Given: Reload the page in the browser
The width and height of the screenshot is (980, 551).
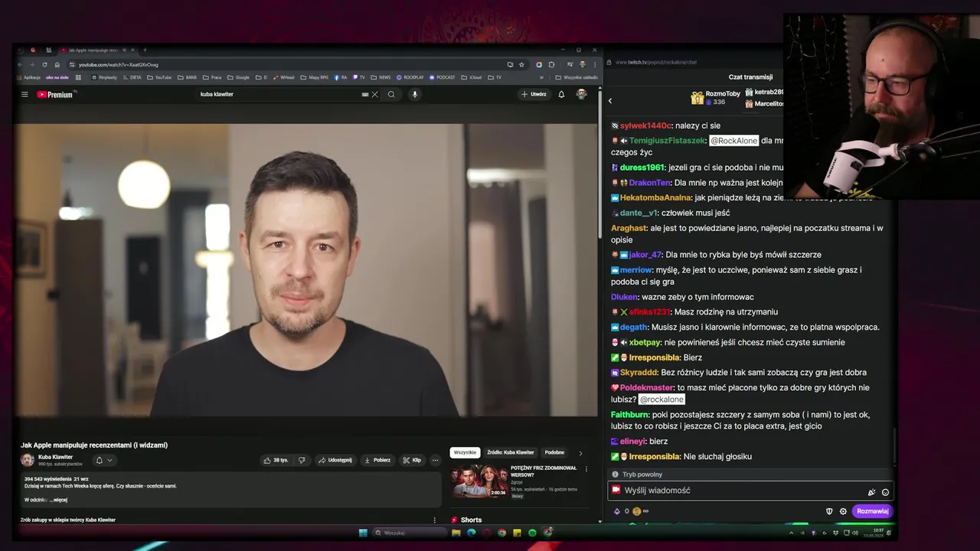Looking at the screenshot, I should point(44,64).
